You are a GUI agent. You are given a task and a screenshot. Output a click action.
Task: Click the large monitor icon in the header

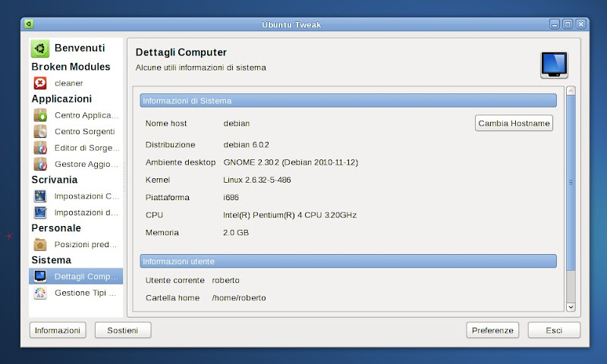point(554,65)
